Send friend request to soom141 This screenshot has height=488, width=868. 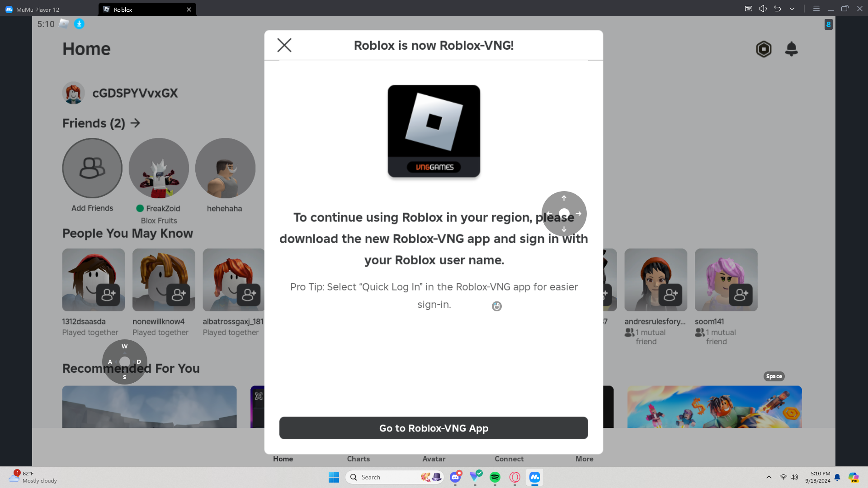(x=741, y=295)
